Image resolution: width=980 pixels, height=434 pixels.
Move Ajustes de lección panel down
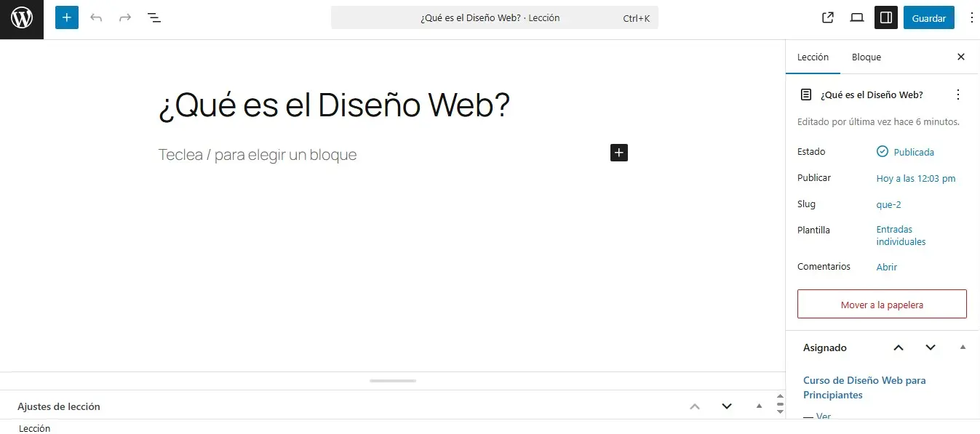click(727, 406)
